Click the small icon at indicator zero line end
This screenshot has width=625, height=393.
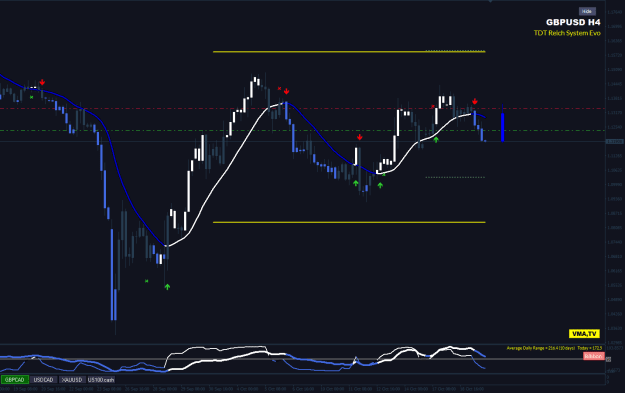tap(608, 360)
